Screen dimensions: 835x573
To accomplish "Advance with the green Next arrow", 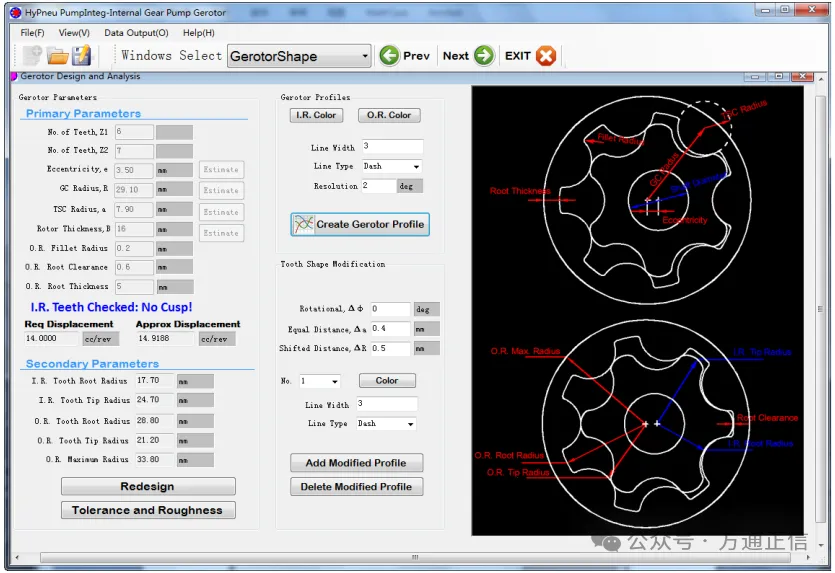I will click(484, 55).
